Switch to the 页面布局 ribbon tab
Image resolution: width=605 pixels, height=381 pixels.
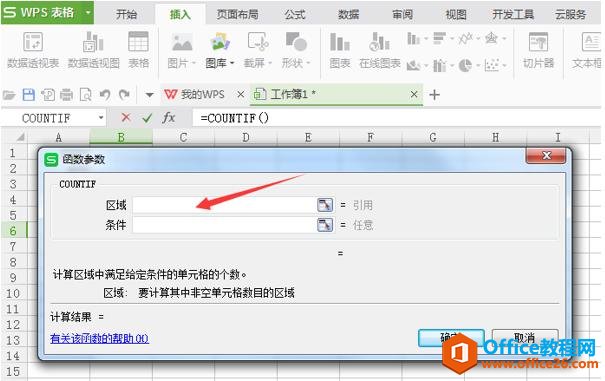tap(237, 15)
